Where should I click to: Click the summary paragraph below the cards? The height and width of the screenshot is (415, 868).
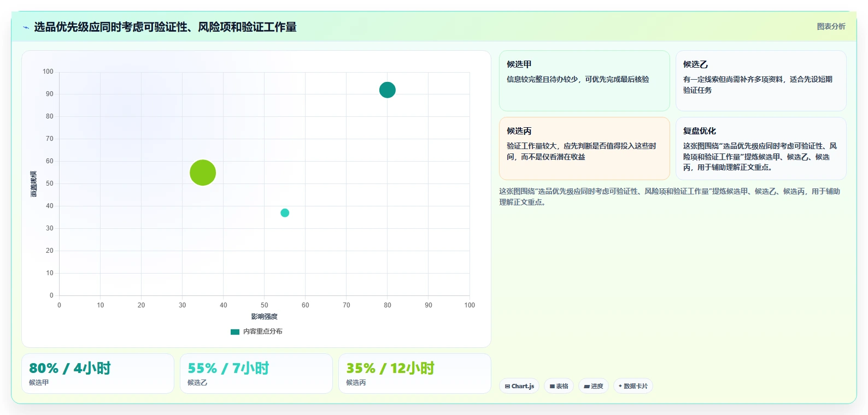(670, 197)
